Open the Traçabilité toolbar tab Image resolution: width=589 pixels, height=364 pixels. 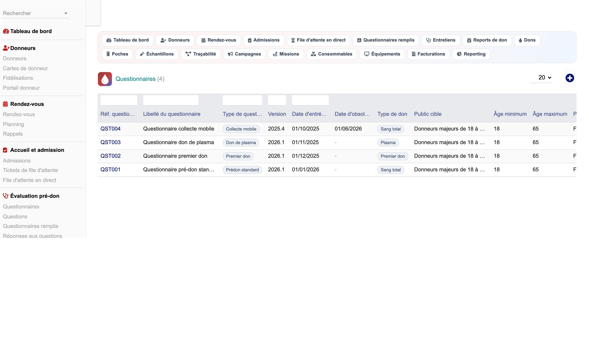tap(201, 54)
